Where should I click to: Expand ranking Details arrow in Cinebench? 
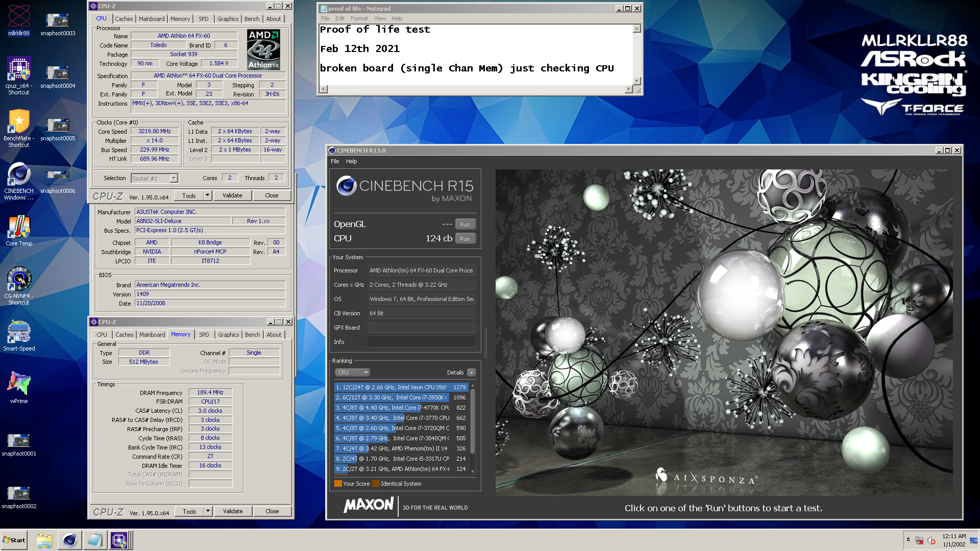(x=471, y=372)
